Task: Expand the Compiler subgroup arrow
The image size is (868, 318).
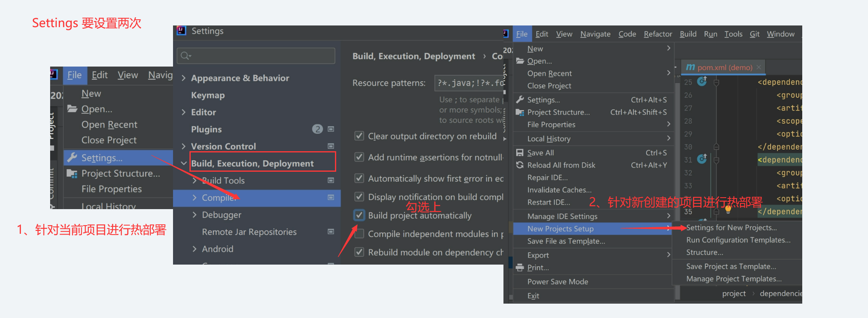Action: (195, 198)
